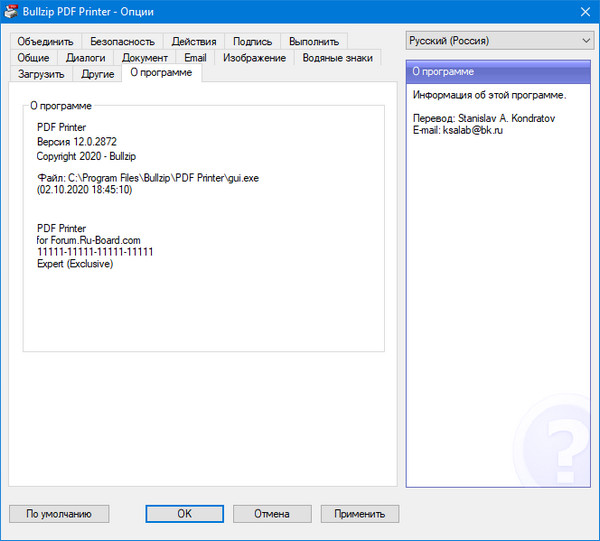
Task: Confirm with the OK button
Action: 184,514
